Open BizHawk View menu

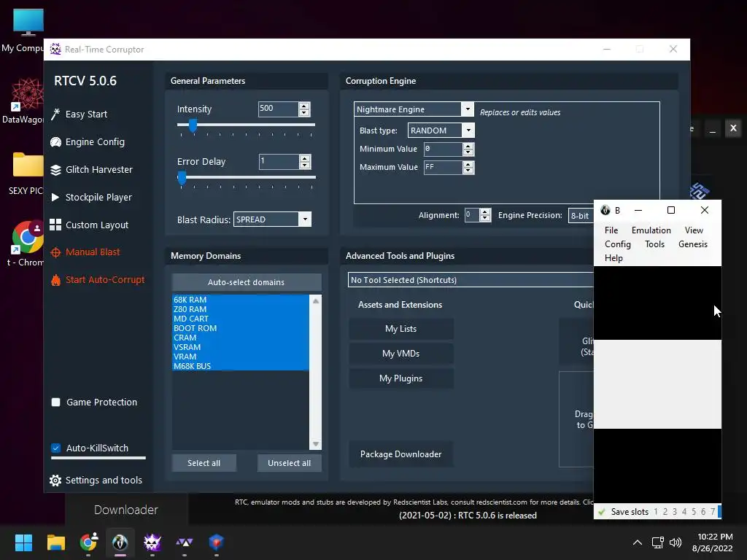pyautogui.click(x=694, y=230)
